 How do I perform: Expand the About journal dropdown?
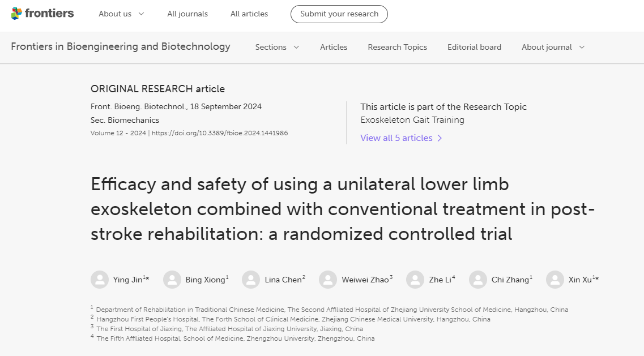pos(553,48)
